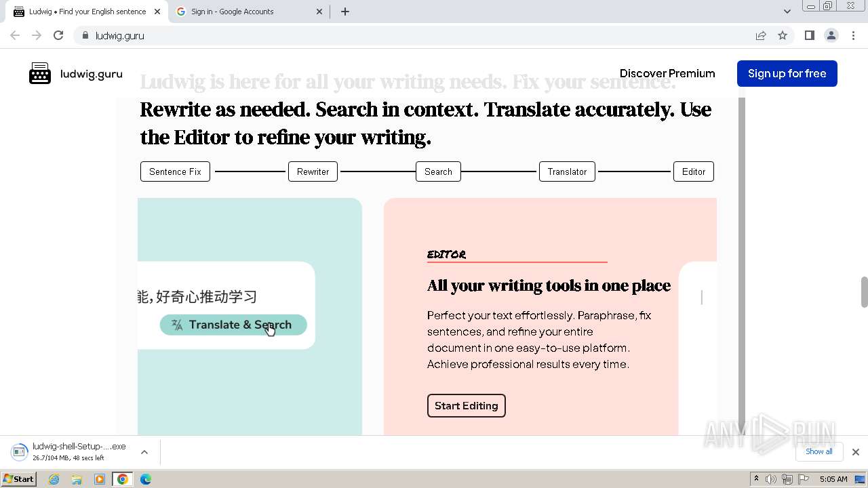Image resolution: width=868 pixels, height=488 pixels.
Task: Open the Discover Premium link
Action: pyautogui.click(x=667, y=73)
